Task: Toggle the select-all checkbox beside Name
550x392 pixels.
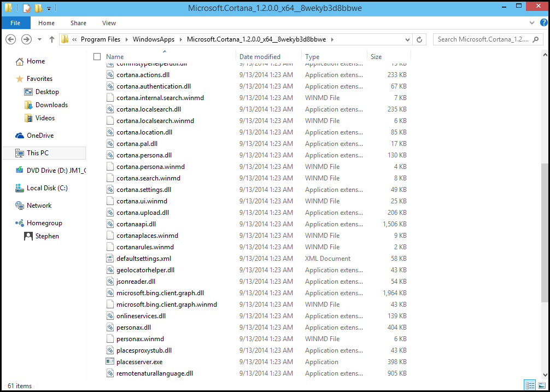Action: [x=97, y=56]
